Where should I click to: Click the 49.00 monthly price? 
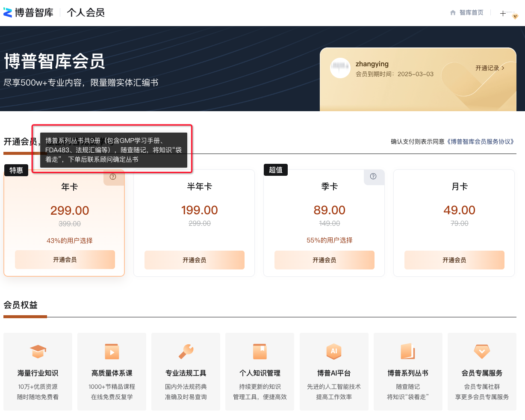460,210
